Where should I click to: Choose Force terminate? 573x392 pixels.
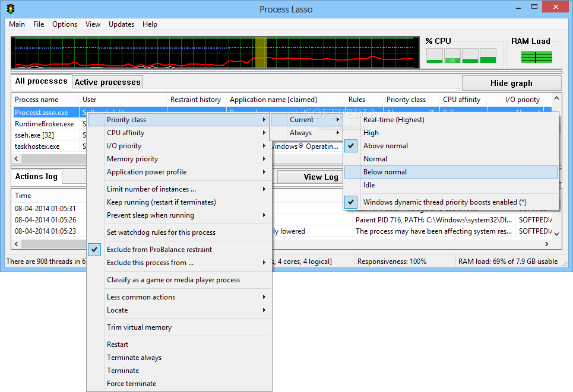click(179, 384)
